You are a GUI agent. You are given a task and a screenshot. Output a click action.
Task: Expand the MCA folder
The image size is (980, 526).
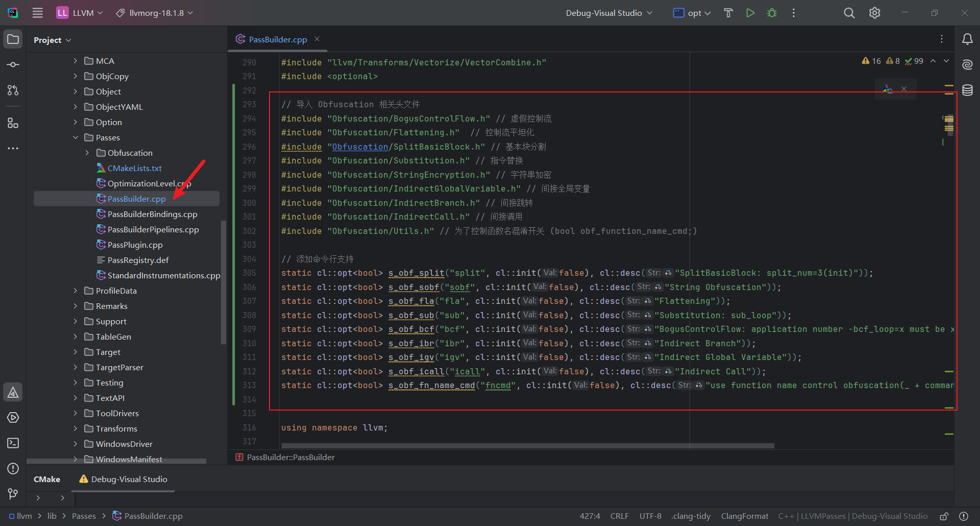(76, 61)
